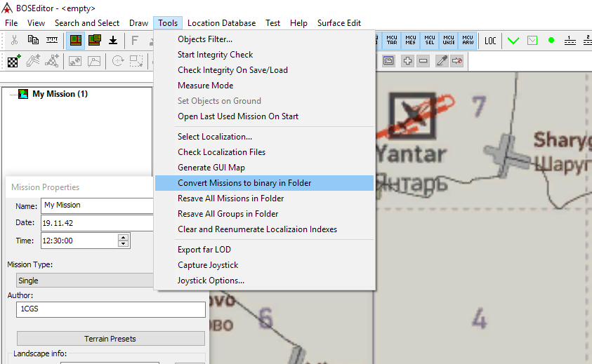Toggle the LOC localization toolbar button
The width and height of the screenshot is (592, 364).
tap(490, 41)
